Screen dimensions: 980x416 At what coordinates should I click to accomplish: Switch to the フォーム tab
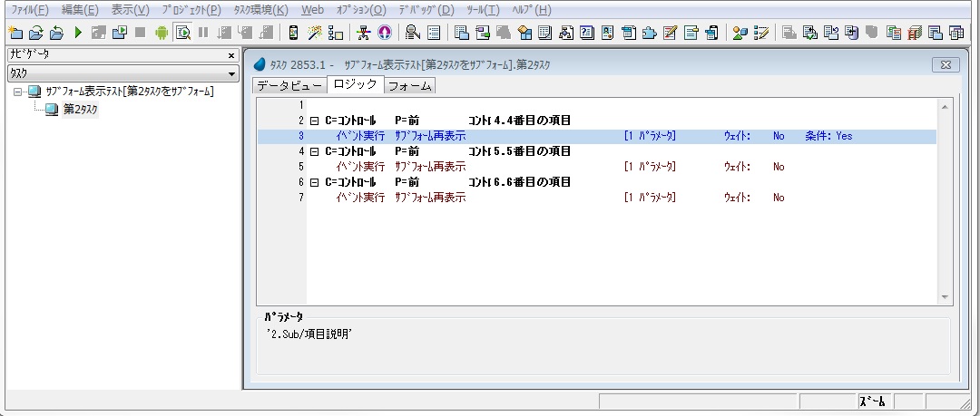tap(410, 86)
